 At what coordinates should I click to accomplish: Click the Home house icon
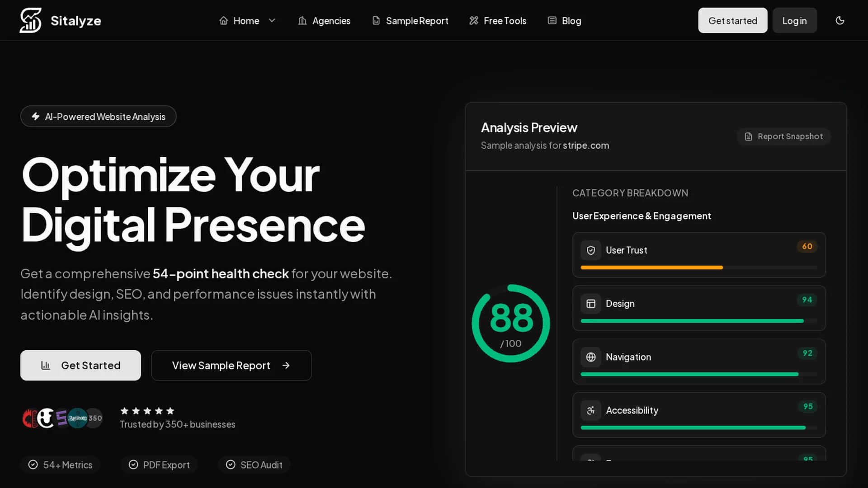(223, 20)
